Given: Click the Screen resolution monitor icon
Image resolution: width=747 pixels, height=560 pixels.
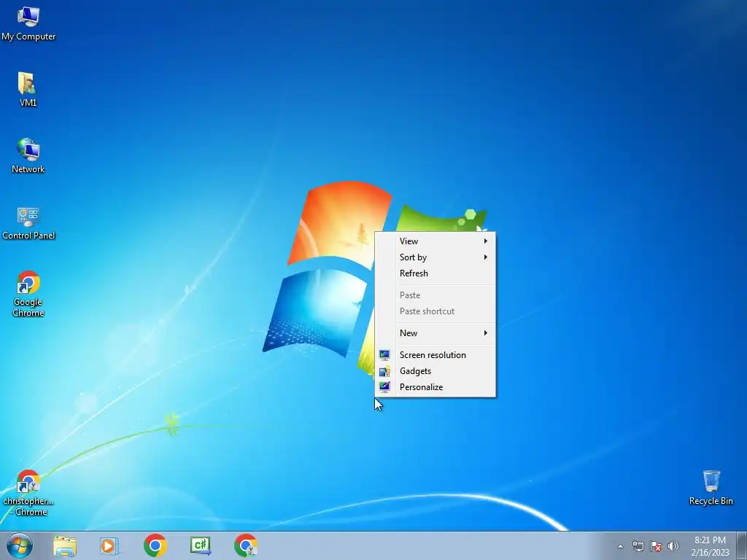Looking at the screenshot, I should click(x=384, y=355).
